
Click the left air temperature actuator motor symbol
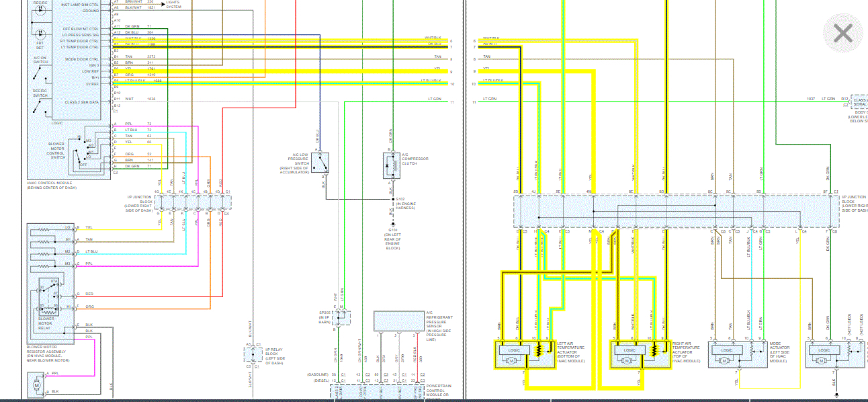click(x=511, y=361)
